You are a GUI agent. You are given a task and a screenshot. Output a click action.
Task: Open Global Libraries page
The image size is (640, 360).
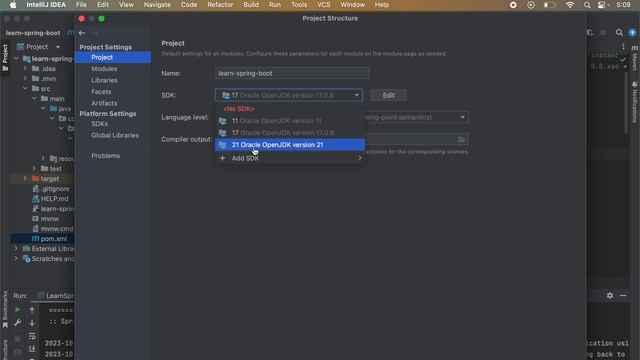[115, 135]
